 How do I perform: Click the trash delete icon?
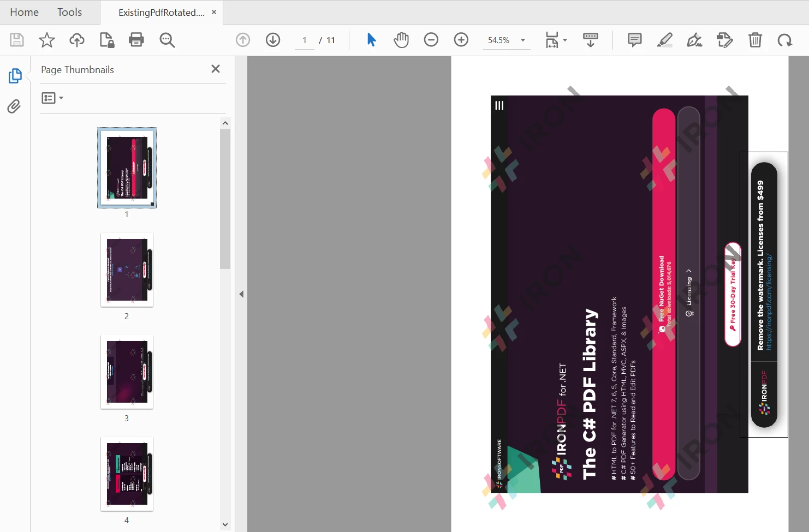(x=755, y=40)
